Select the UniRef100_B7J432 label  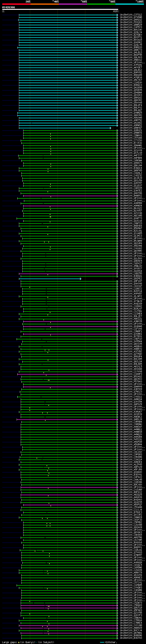131,143
